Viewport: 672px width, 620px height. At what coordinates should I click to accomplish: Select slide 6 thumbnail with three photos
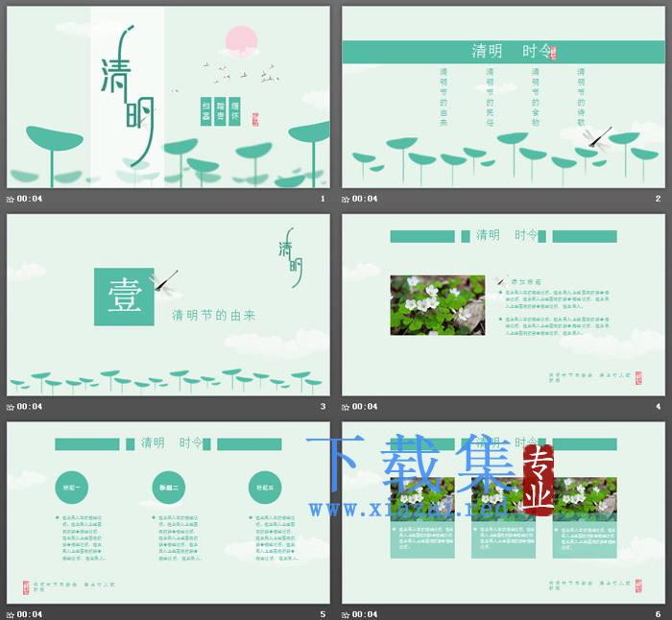[504, 513]
